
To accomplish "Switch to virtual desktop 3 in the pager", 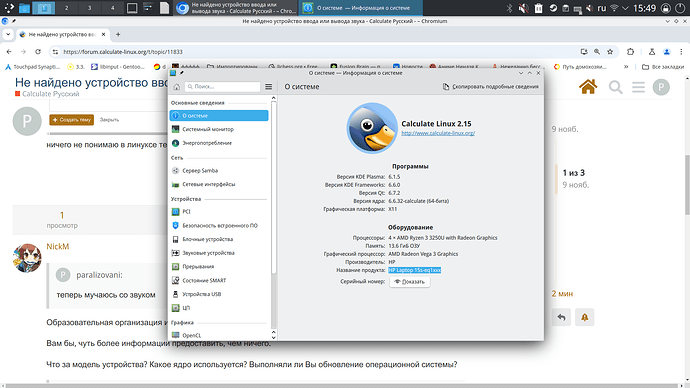I will [x=89, y=8].
